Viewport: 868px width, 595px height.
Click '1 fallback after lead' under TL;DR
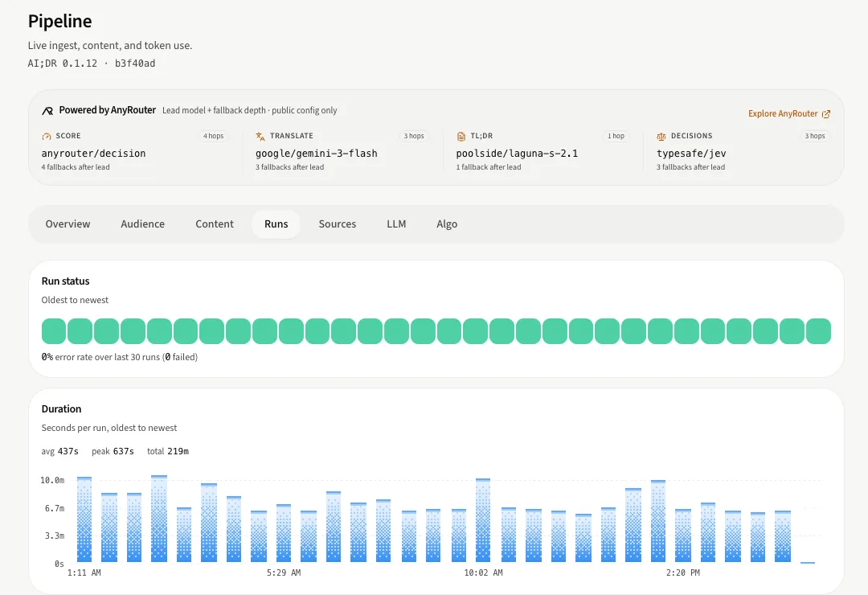pyautogui.click(x=489, y=167)
